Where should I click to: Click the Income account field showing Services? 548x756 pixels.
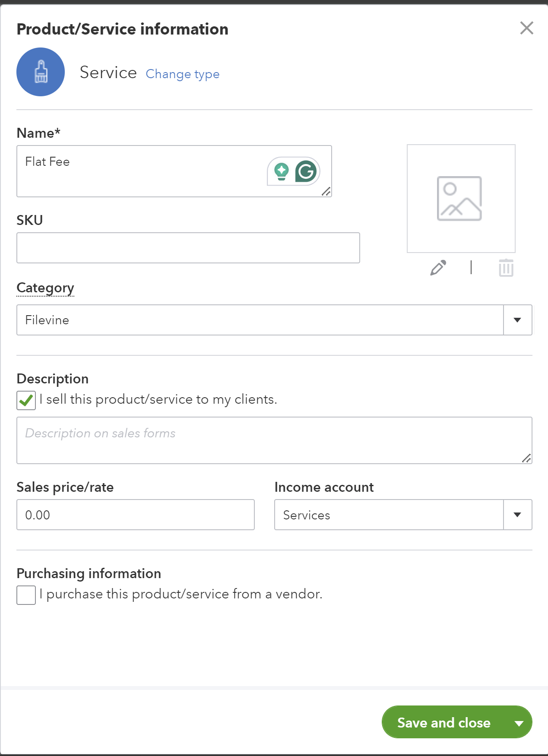tap(389, 515)
